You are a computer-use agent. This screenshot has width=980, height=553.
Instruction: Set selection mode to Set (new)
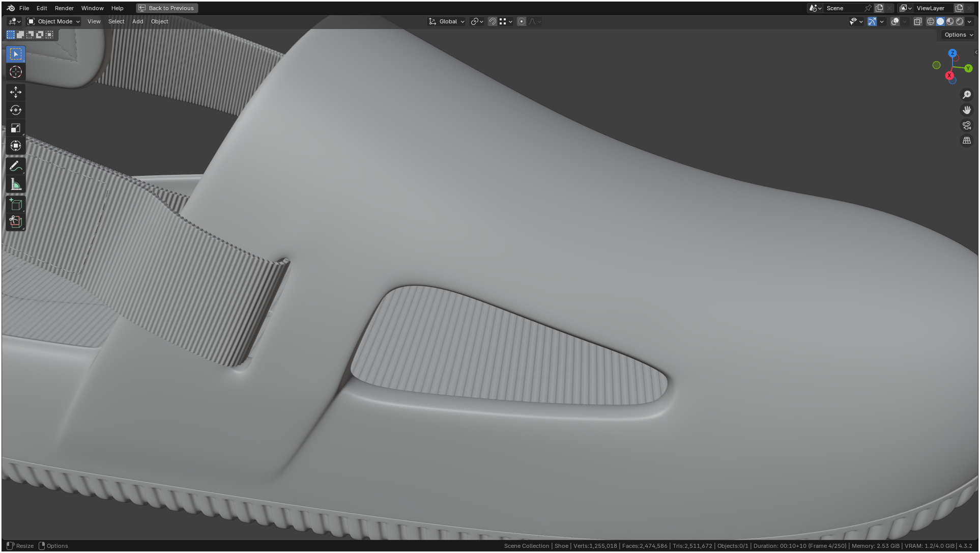[11, 35]
